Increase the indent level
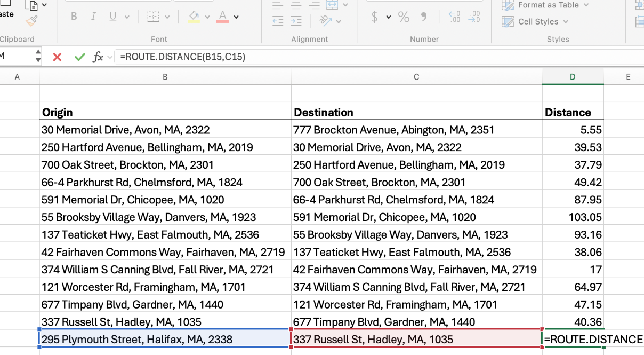This screenshot has width=644, height=355. click(296, 21)
